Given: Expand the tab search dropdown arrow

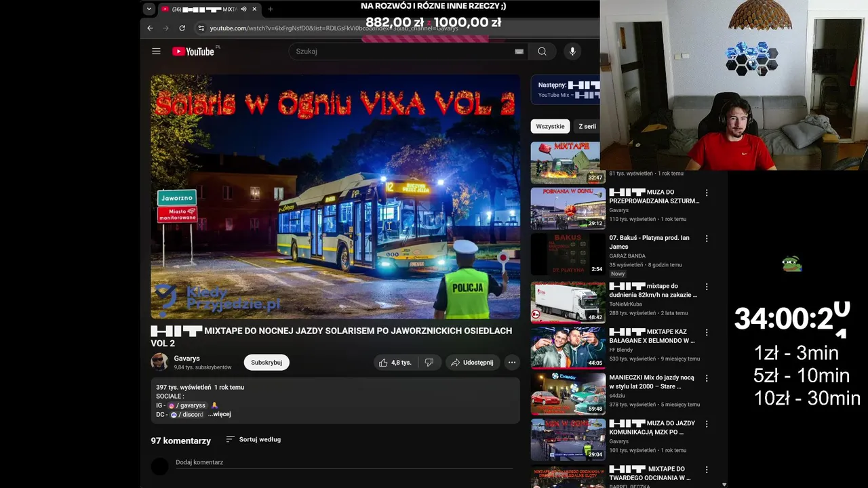Looking at the screenshot, I should [x=149, y=9].
